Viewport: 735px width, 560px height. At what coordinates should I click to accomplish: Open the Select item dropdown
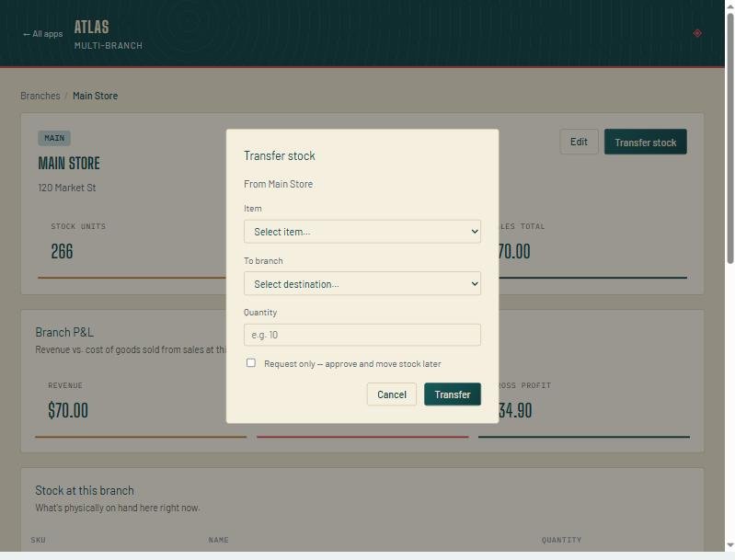[362, 232]
